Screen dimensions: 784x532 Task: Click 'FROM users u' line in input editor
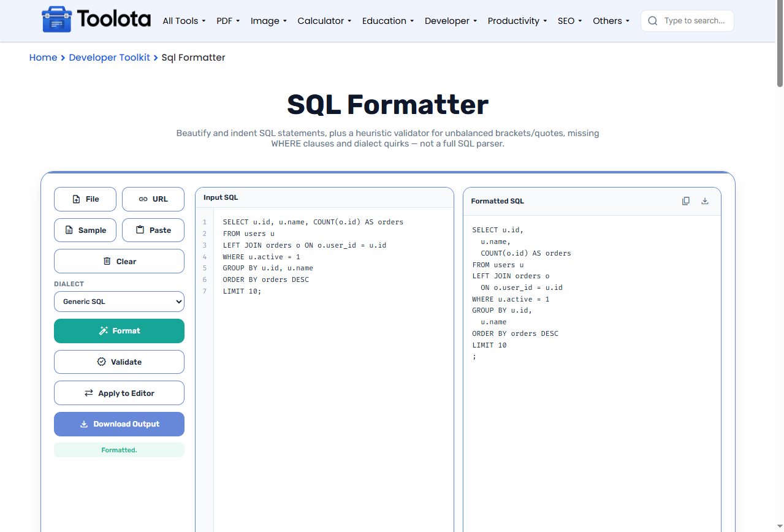pos(249,234)
